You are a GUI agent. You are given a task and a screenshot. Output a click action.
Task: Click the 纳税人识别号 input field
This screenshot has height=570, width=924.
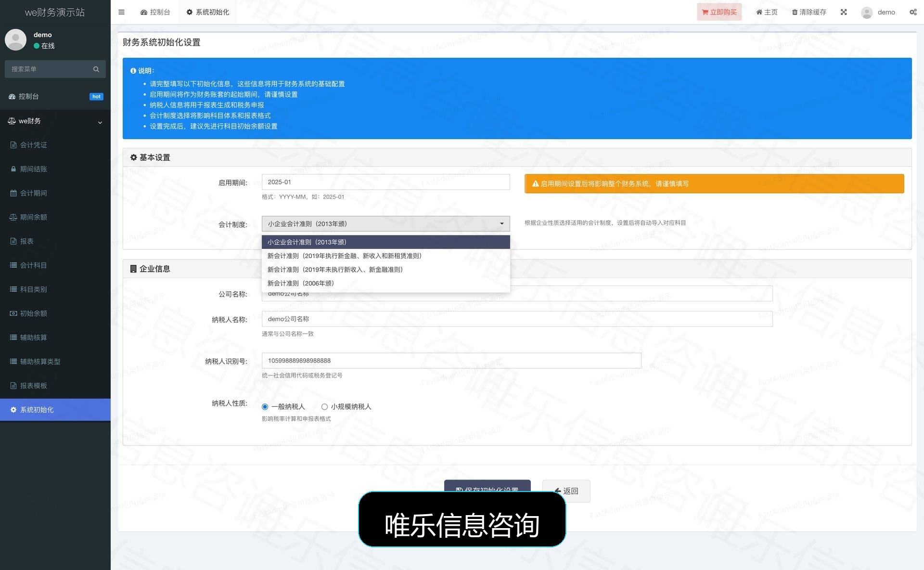pyautogui.click(x=451, y=361)
